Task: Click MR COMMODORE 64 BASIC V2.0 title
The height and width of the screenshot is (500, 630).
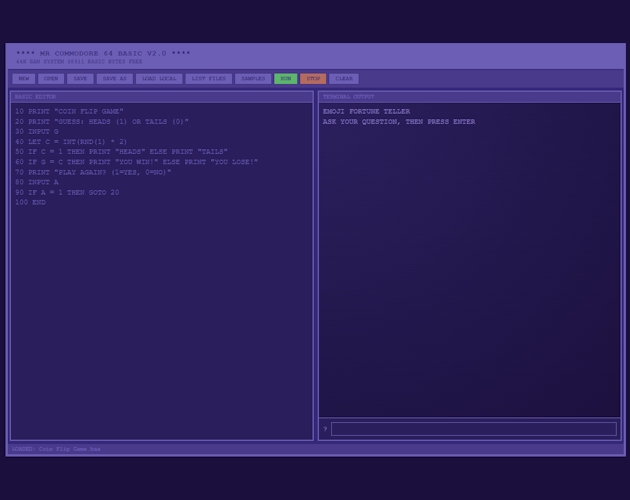Action: [103, 53]
